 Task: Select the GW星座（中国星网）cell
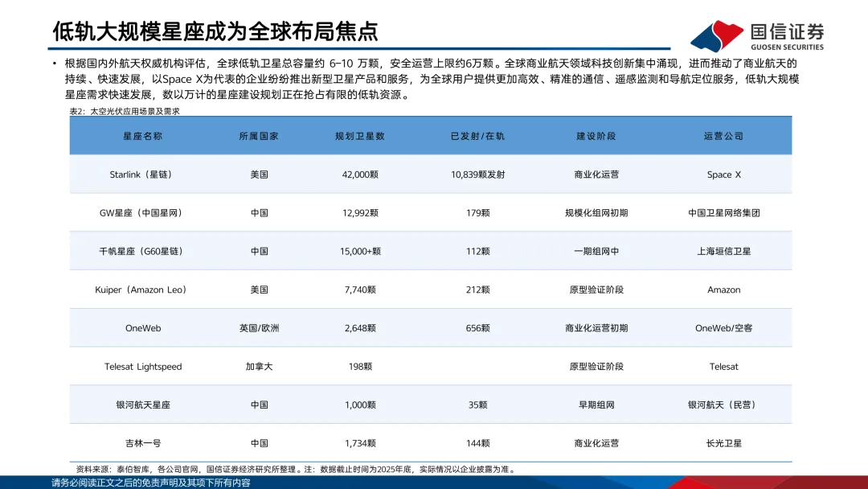pyautogui.click(x=143, y=212)
